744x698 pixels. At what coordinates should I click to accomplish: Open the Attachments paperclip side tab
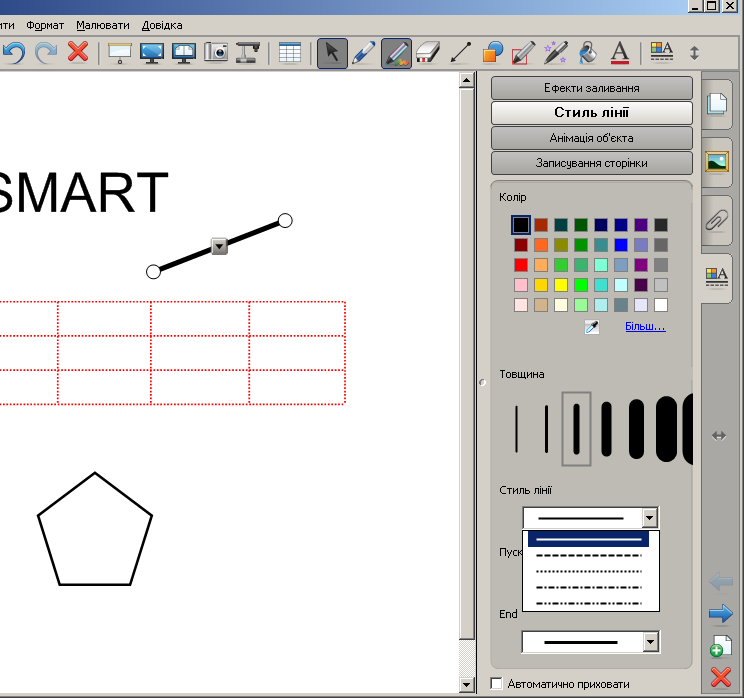(717, 220)
